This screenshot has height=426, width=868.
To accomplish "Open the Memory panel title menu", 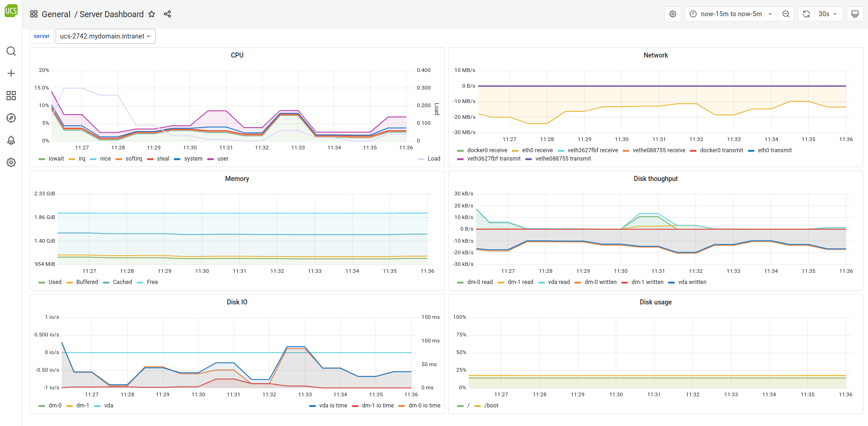I will [x=237, y=179].
